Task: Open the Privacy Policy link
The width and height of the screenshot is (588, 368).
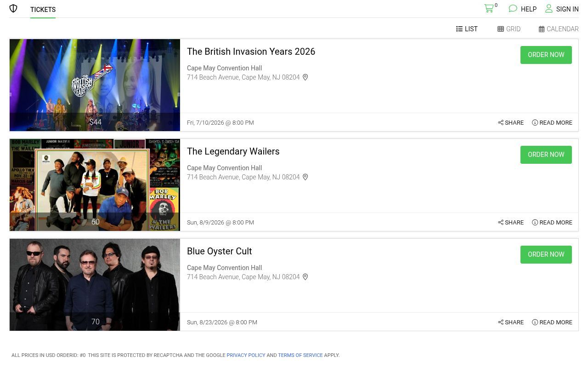Action: 246,355
